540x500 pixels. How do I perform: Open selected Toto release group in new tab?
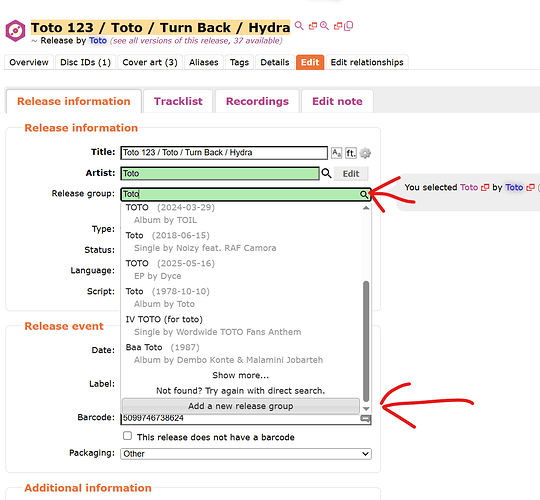point(485,187)
